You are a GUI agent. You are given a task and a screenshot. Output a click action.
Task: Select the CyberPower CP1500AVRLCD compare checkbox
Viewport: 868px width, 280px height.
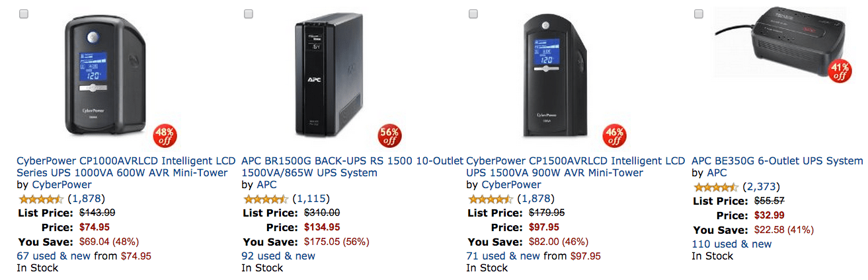click(x=473, y=14)
